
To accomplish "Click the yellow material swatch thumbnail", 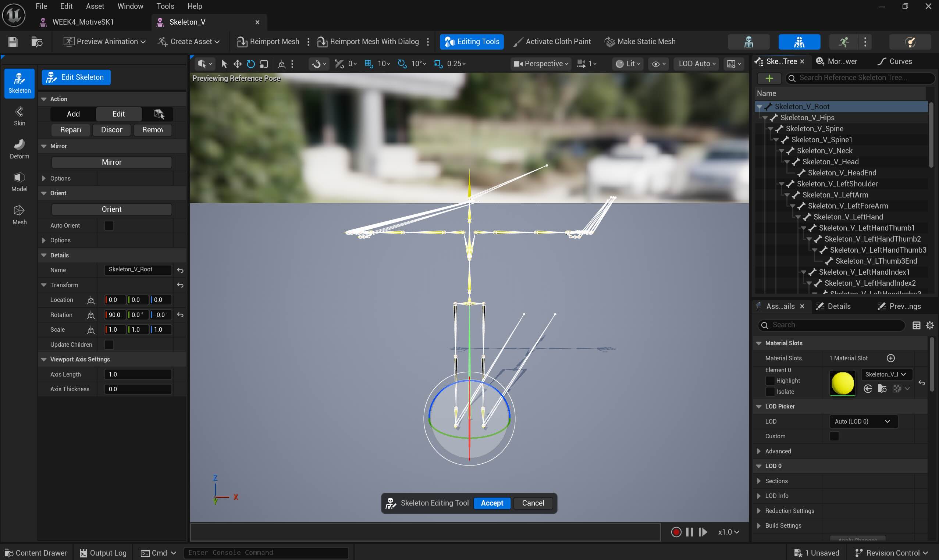I will pyautogui.click(x=842, y=383).
